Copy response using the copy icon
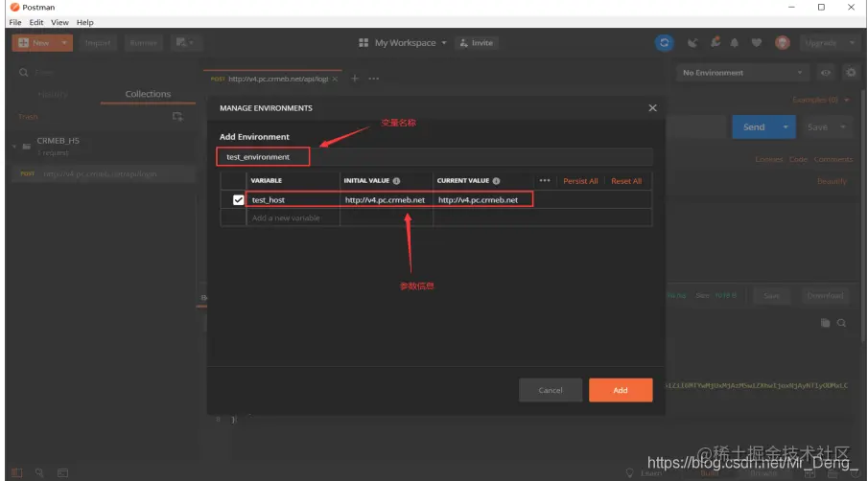The width and height of the screenshot is (868, 481). click(825, 323)
